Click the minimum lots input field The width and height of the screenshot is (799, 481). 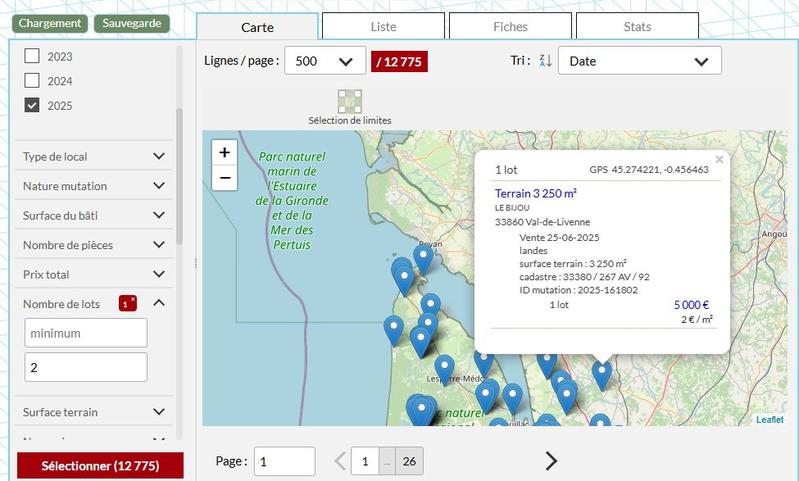tap(86, 333)
